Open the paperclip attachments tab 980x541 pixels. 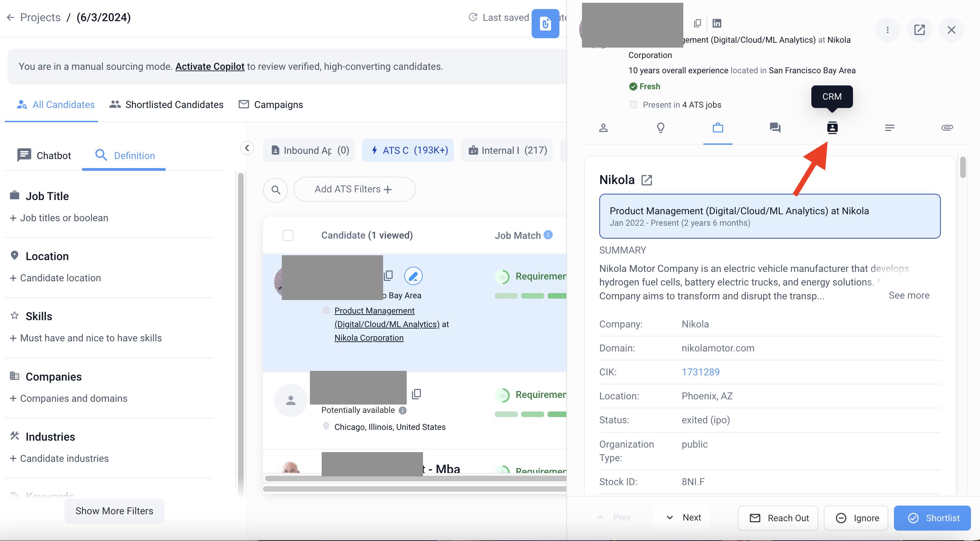947,127
